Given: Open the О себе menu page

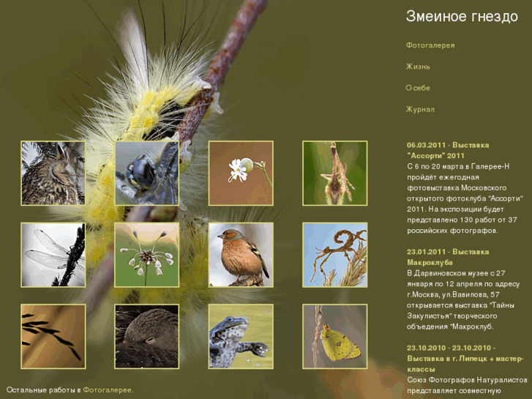Looking at the screenshot, I should 418,88.
